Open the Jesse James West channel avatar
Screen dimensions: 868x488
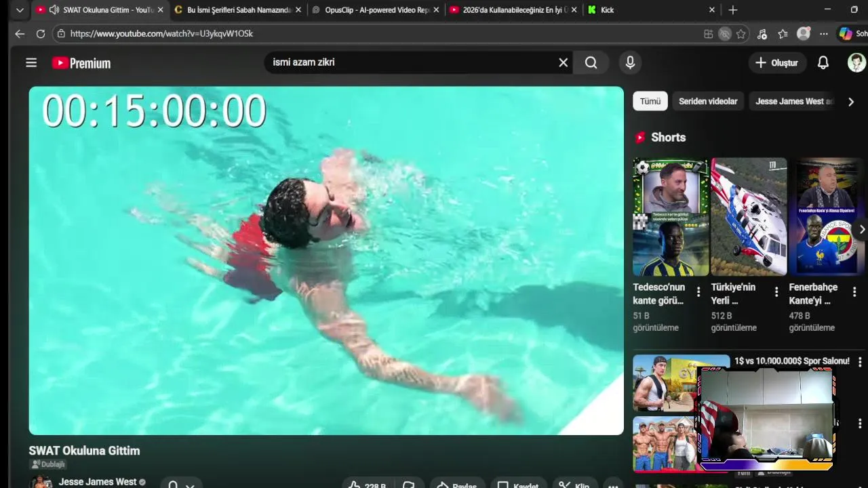[x=41, y=483]
